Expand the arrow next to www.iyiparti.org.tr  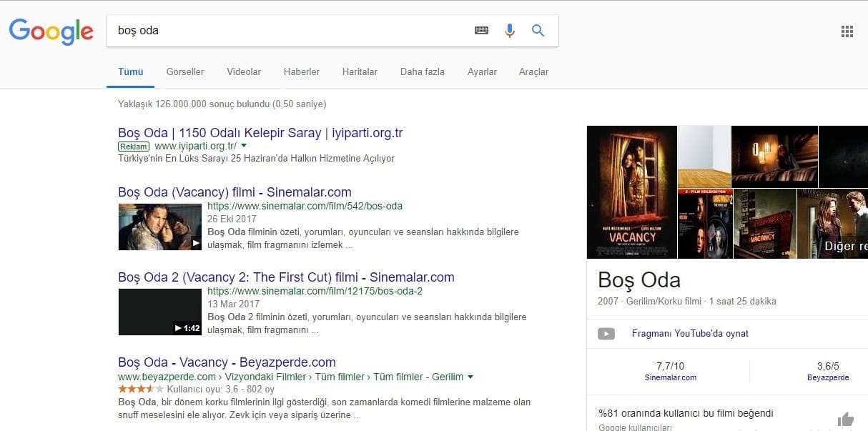(244, 146)
